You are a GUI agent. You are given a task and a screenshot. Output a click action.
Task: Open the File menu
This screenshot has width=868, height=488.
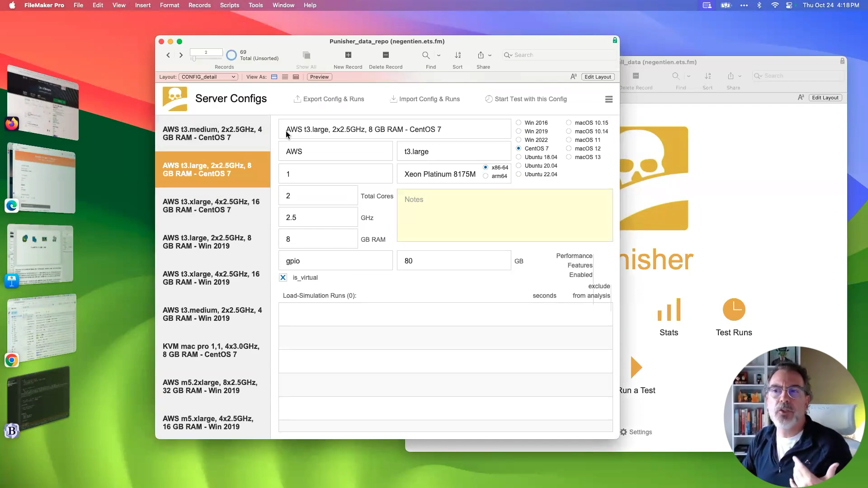78,5
